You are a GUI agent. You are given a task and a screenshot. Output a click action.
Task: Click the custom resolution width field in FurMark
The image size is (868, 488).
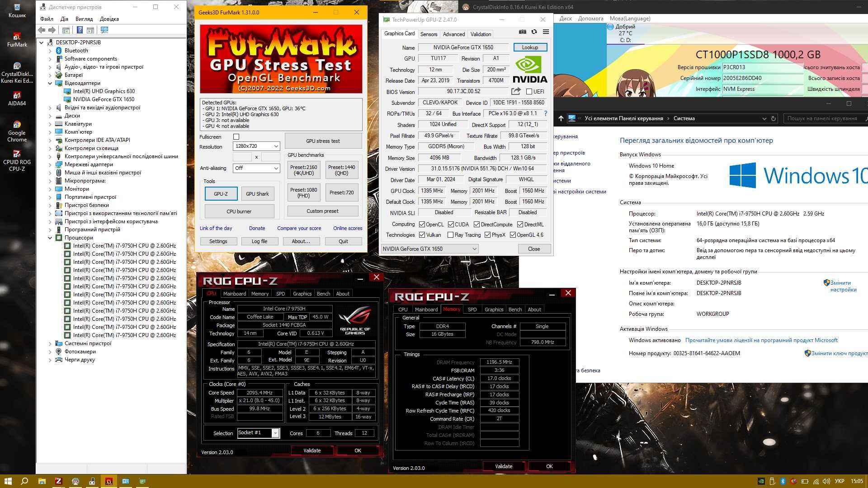[242, 157]
